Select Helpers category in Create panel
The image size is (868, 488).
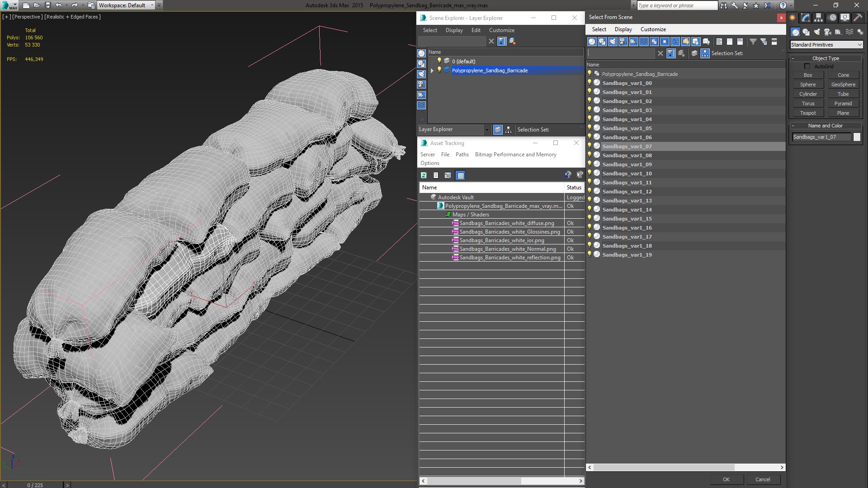tap(838, 32)
